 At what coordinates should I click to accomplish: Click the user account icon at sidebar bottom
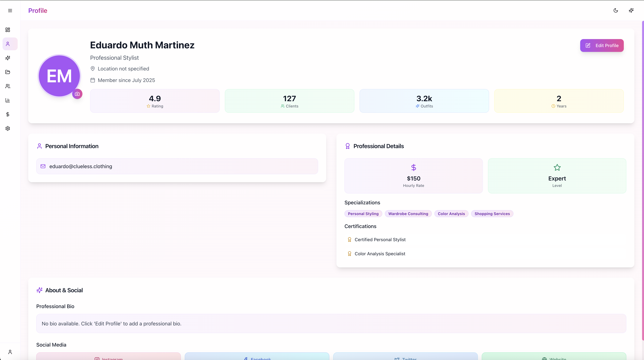[10, 352]
